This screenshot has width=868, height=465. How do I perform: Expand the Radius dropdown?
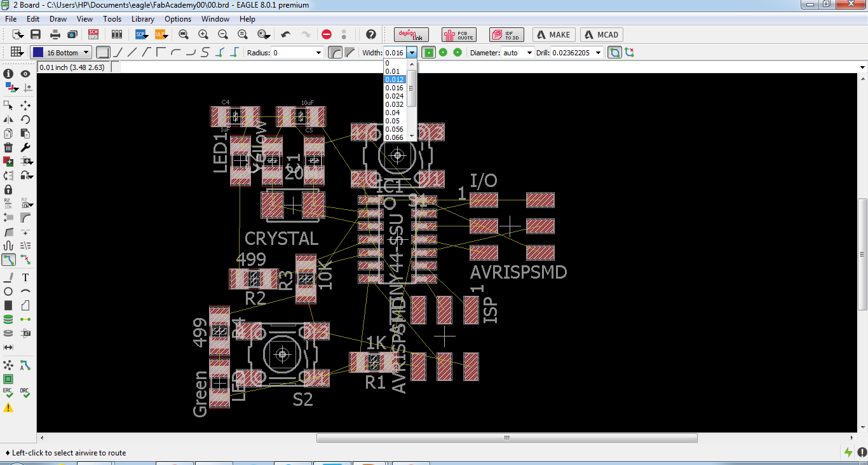point(319,53)
